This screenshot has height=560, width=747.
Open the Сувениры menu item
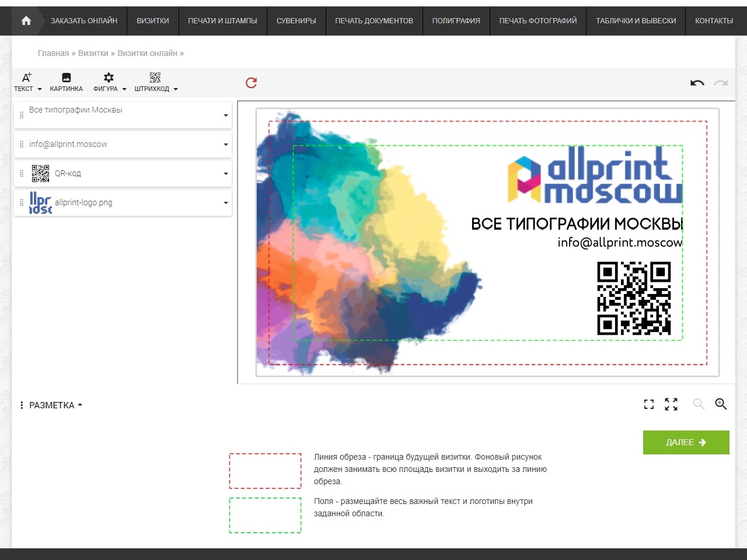pos(296,20)
